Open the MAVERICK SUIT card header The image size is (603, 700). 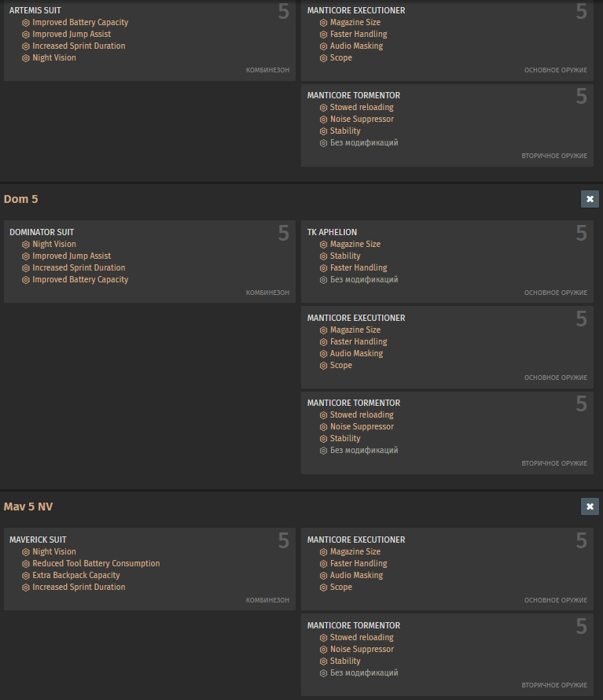pyautogui.click(x=38, y=540)
